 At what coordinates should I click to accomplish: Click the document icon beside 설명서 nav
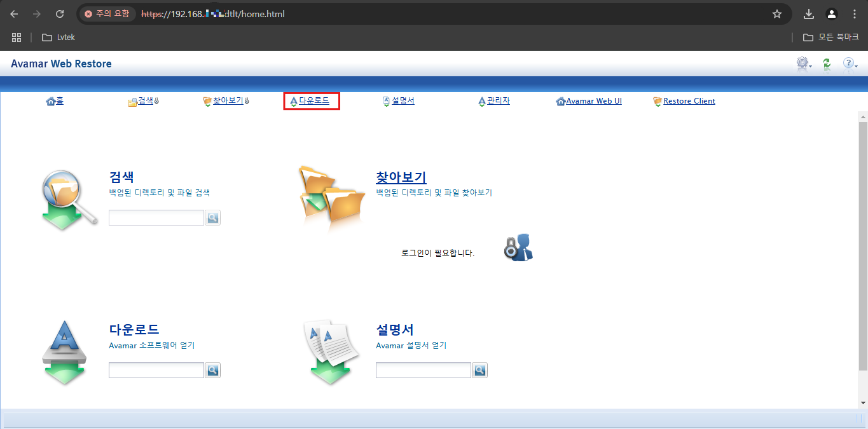(x=387, y=101)
